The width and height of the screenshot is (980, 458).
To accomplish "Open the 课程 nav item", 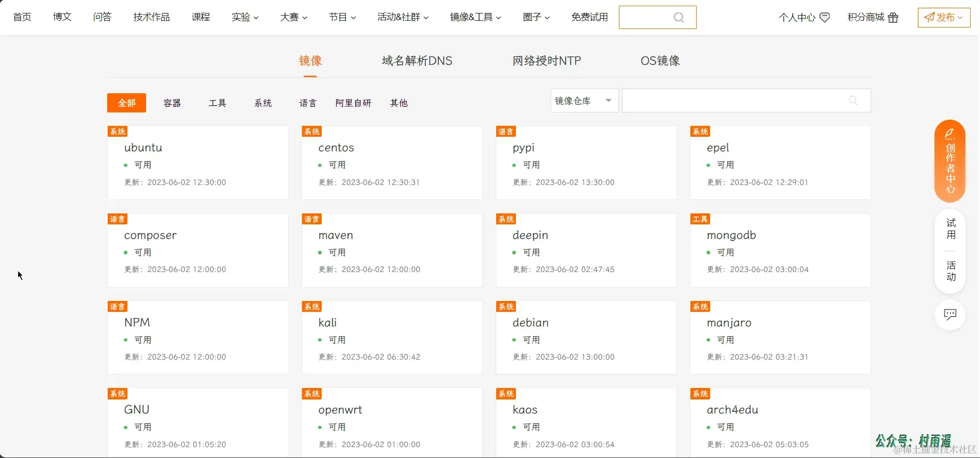I will tap(200, 17).
